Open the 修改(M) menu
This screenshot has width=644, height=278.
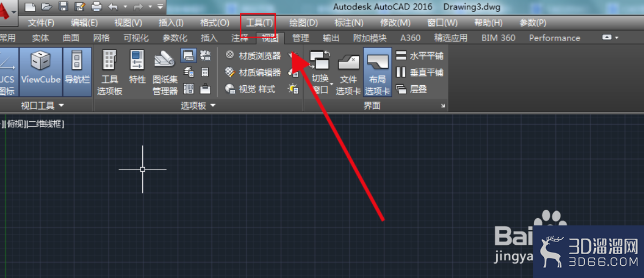(x=395, y=23)
